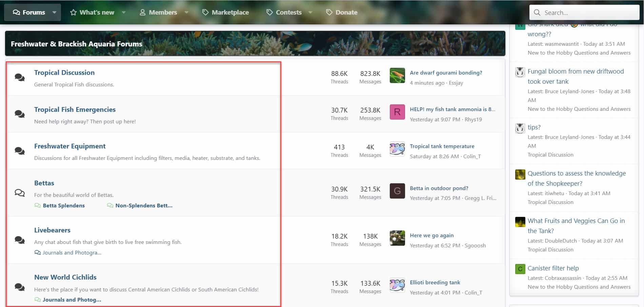Open the thread Are dwarf gourami bonding?
The height and width of the screenshot is (307, 644).
point(446,73)
